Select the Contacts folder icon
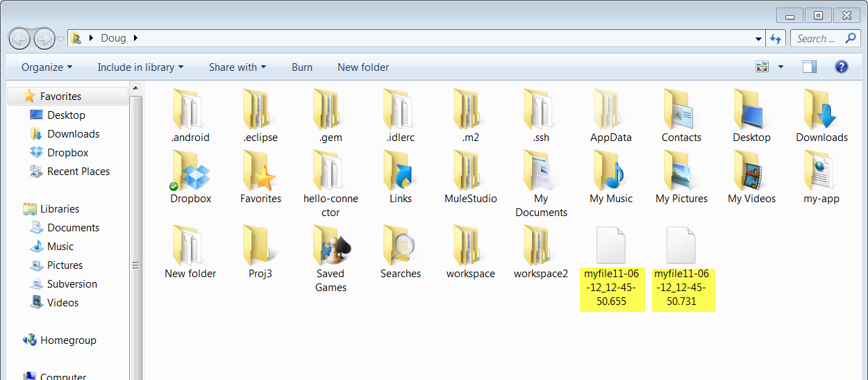The width and height of the screenshot is (868, 380). pos(681,109)
